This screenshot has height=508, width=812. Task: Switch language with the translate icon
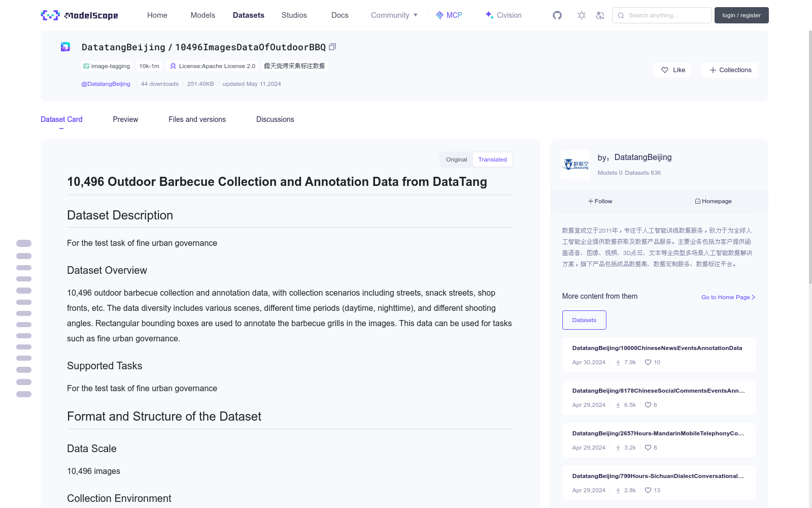tap(600, 15)
